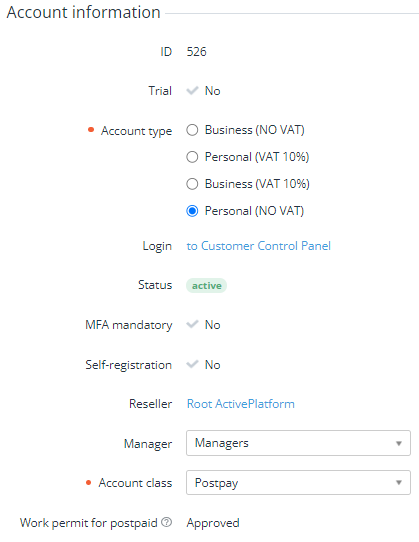The image size is (419, 542).
Task: Click the Trial checkmark icon
Action: coord(192,91)
